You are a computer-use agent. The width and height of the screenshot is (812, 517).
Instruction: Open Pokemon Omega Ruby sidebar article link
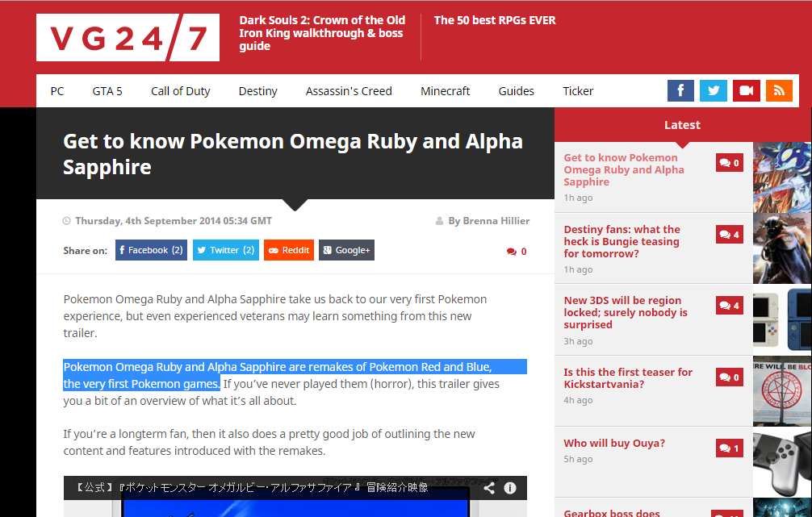coord(624,169)
